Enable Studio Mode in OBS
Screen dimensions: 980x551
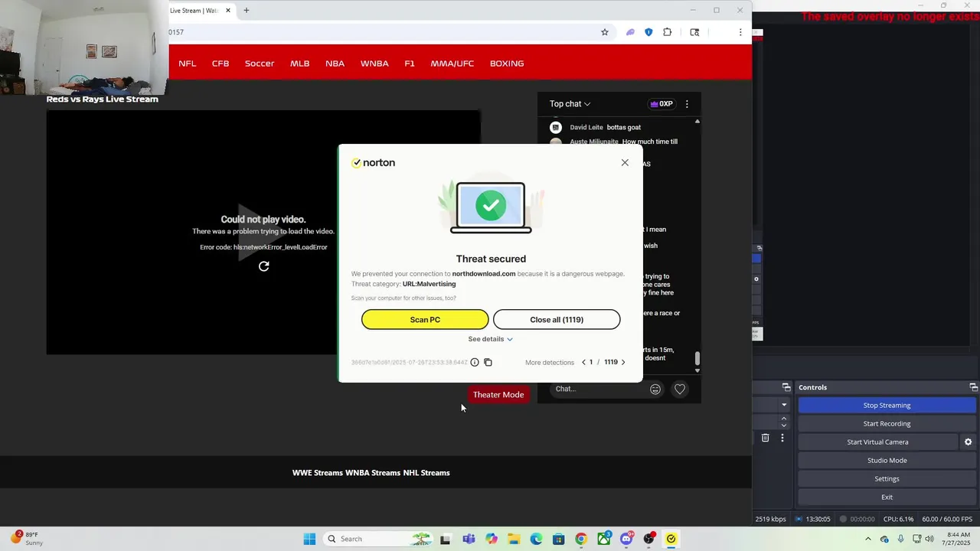tap(887, 461)
